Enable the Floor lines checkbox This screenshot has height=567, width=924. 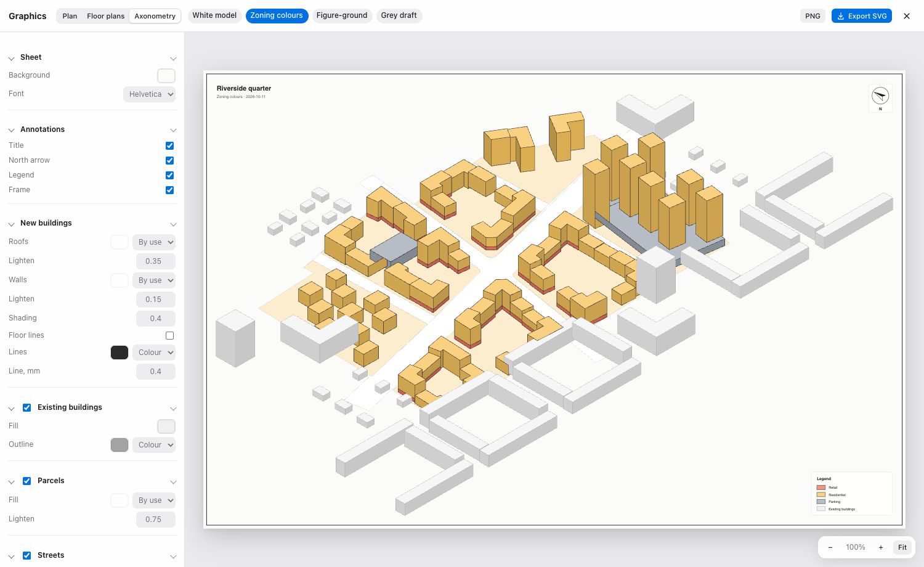pyautogui.click(x=169, y=335)
